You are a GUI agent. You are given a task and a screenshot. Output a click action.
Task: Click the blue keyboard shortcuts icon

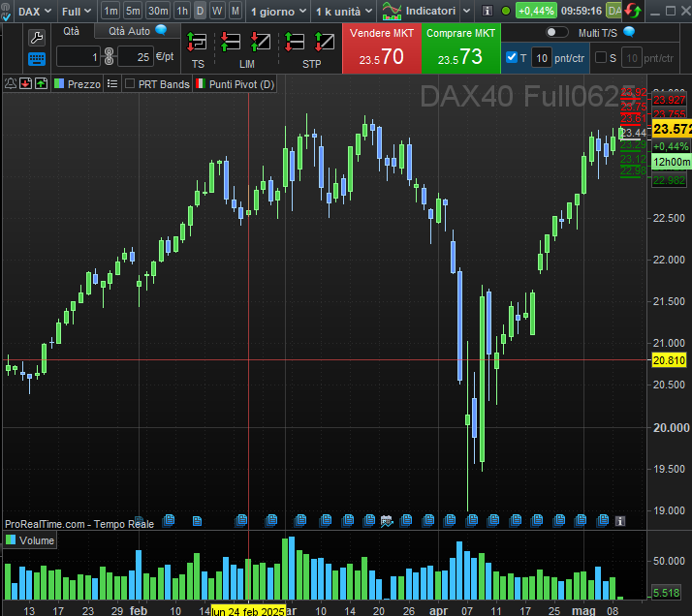[x=37, y=59]
